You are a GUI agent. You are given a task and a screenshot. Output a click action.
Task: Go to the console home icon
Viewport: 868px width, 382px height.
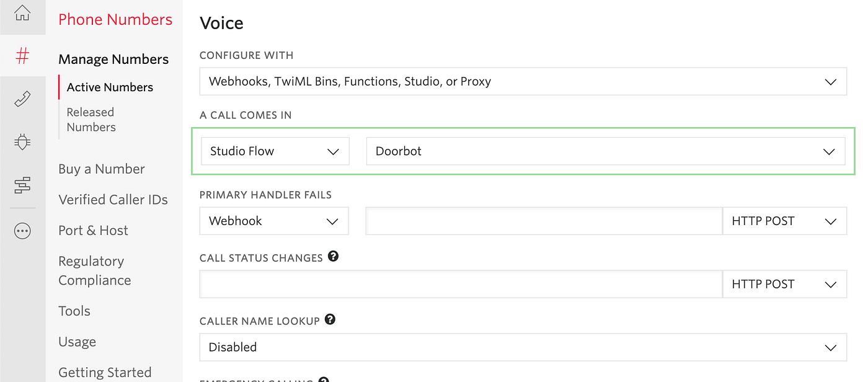[22, 13]
